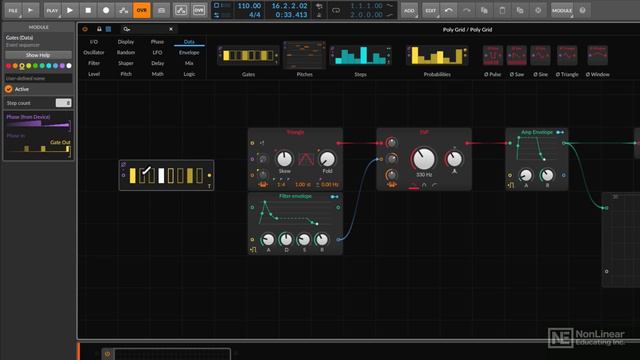Select the Probabilities module thumbnail
Screen dimensions: 640x360
(437, 56)
